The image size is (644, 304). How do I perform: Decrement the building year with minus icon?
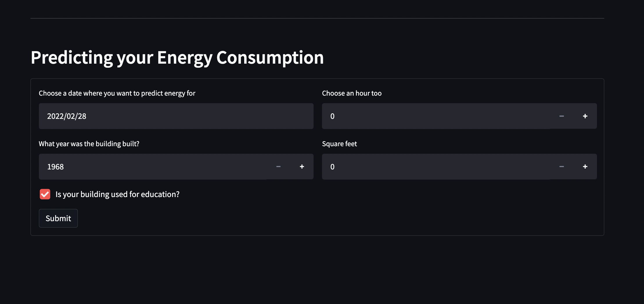[278, 167]
